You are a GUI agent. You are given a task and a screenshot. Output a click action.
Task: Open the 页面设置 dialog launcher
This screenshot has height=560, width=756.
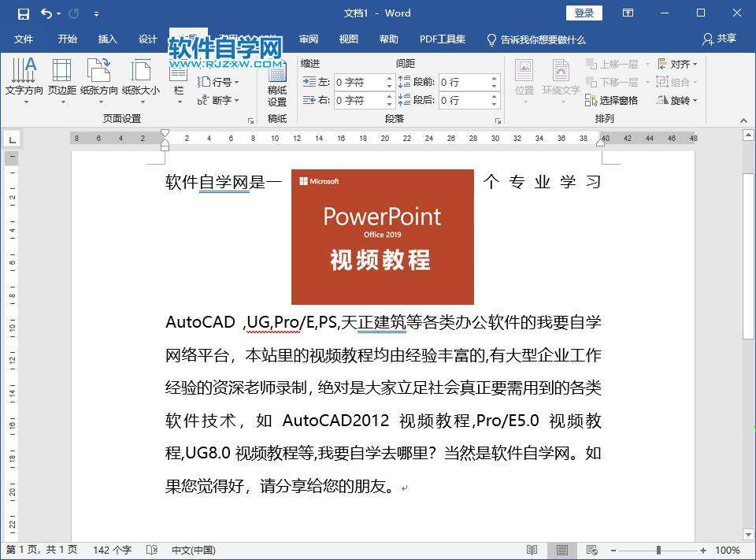coord(250,121)
